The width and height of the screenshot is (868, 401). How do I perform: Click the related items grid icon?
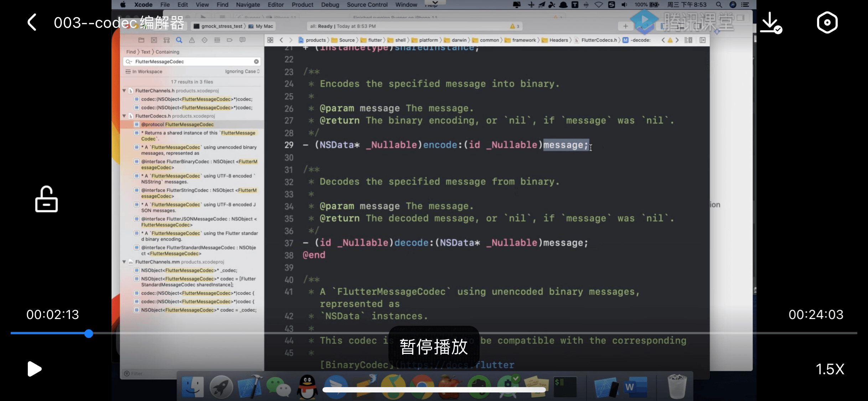point(270,40)
